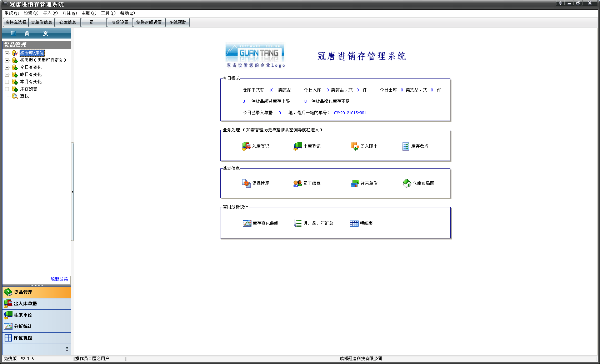Open the 设置 menu

31,13
